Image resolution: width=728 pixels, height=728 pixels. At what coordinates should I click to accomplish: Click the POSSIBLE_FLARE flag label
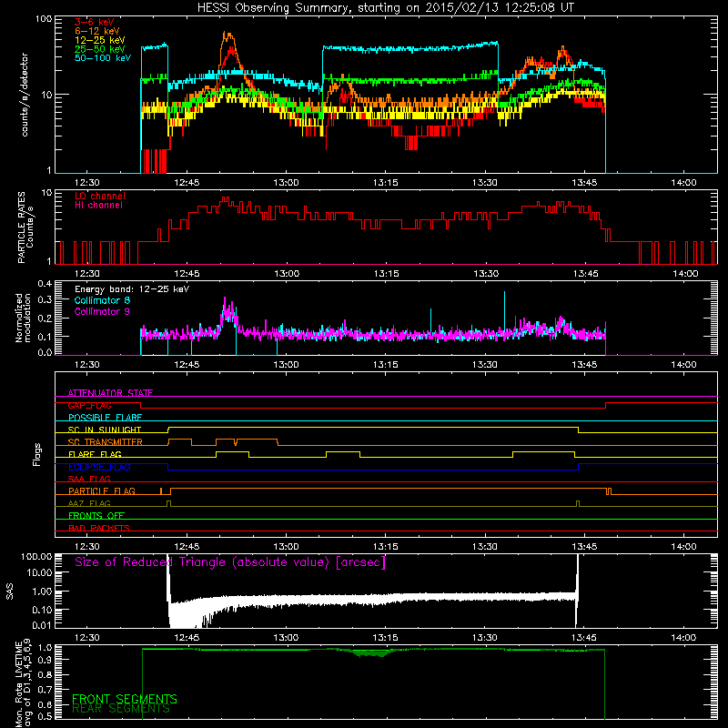click(105, 418)
